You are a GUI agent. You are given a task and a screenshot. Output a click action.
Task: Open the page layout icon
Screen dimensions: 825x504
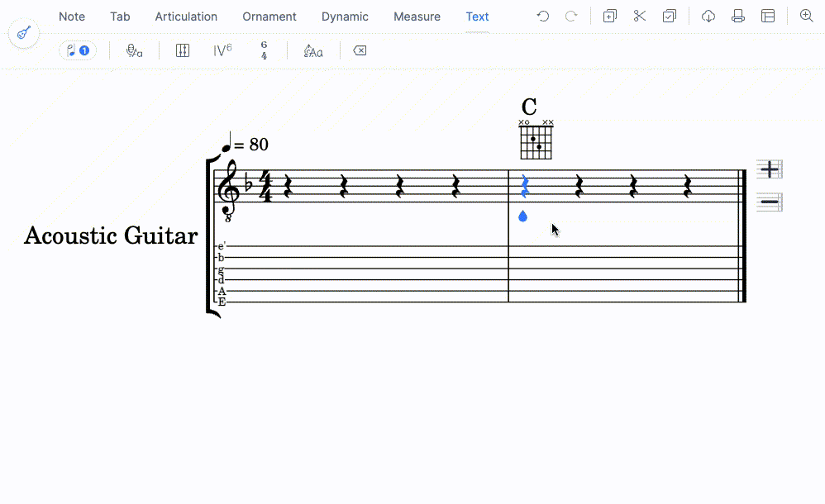767,16
